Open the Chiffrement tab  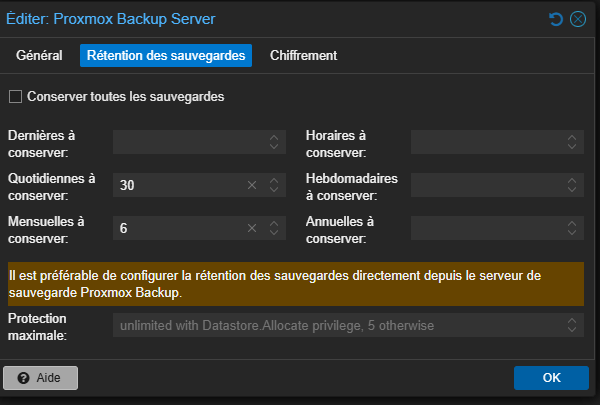click(303, 56)
